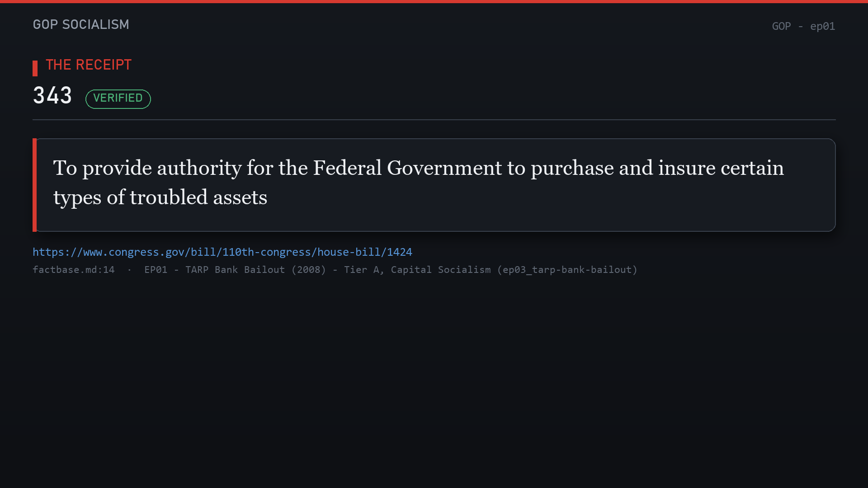Screen dimensions: 868x488
Task: Click the ep03_tarp-bank-bailout identifier text
Action: click(567, 270)
